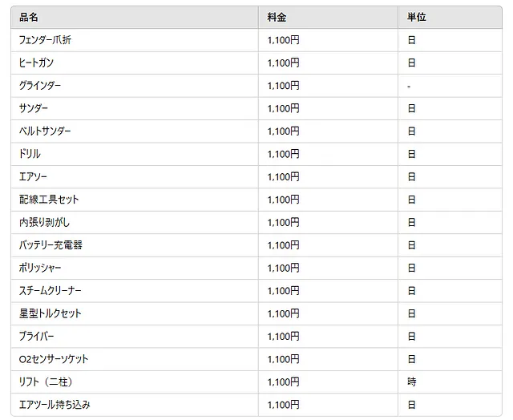Click the エアソー item name
This screenshot has width=513, height=420.
click(33, 177)
